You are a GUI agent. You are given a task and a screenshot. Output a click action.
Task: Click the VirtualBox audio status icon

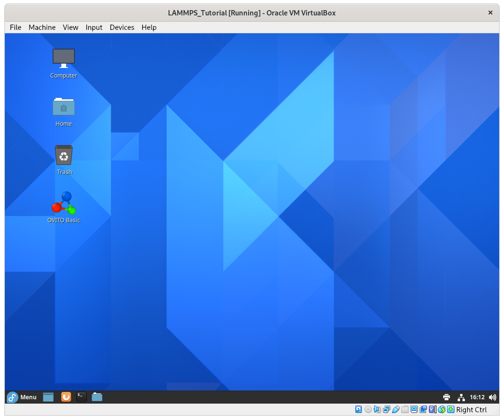378,409
